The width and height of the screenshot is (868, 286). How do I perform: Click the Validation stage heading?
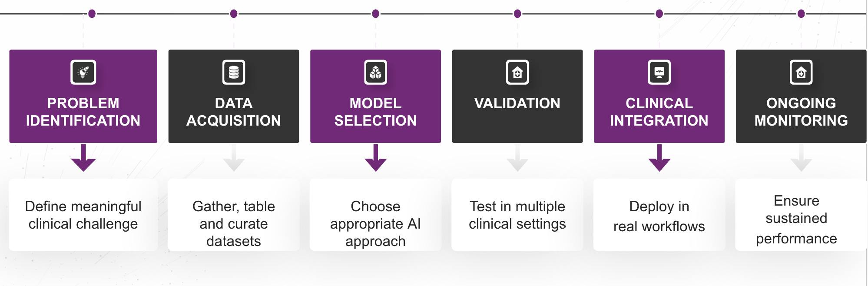(517, 103)
